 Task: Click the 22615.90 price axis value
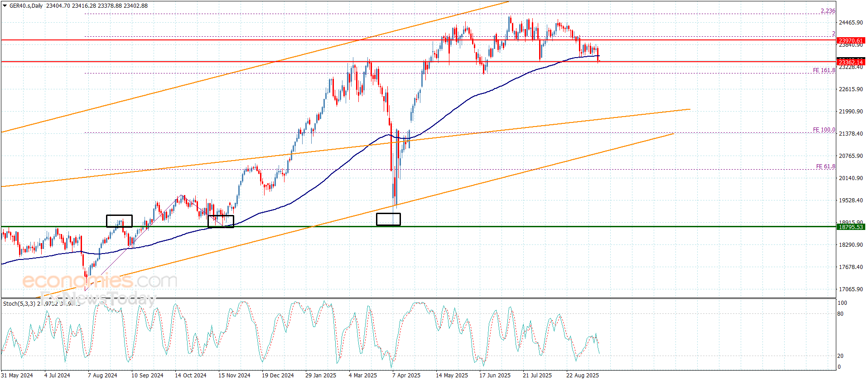click(851, 89)
